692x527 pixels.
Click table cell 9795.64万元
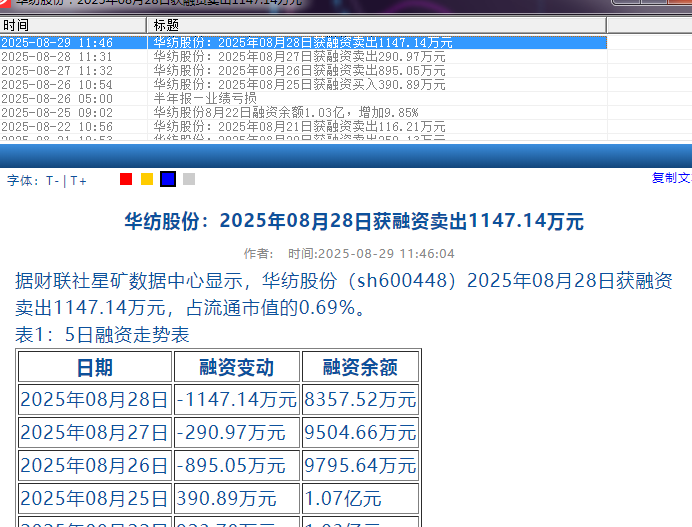pyautogui.click(x=360, y=466)
